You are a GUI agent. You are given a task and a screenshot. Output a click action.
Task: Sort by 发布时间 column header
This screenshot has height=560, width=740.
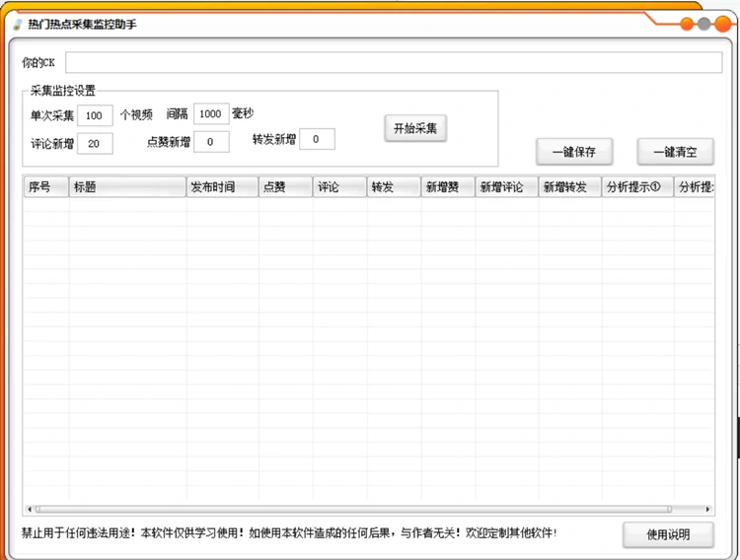[222, 186]
